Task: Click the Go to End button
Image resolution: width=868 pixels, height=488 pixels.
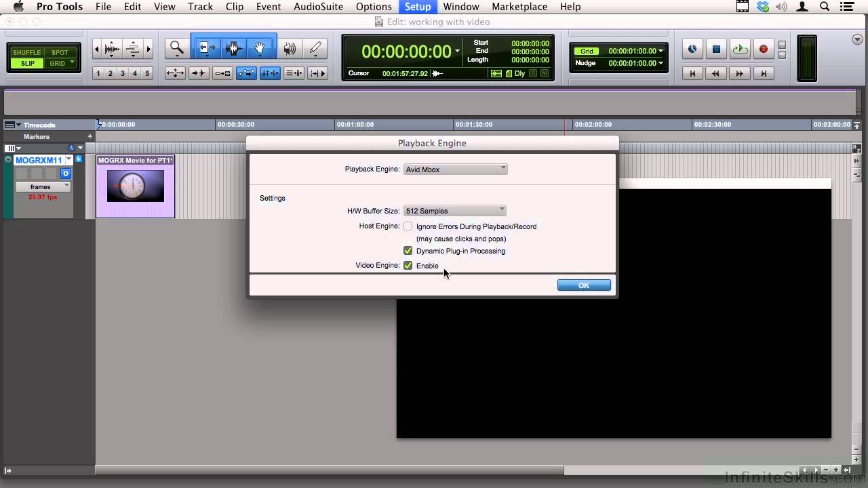Action: (x=764, y=73)
